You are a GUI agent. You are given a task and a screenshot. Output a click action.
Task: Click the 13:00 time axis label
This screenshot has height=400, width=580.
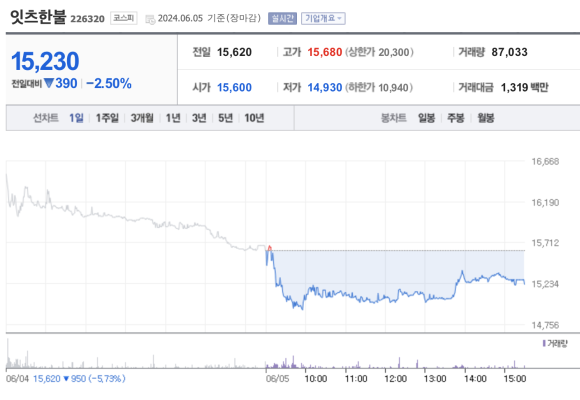coord(435,379)
